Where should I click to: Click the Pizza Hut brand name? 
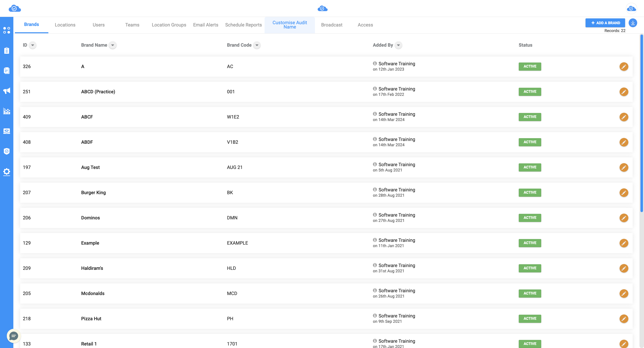pos(91,318)
